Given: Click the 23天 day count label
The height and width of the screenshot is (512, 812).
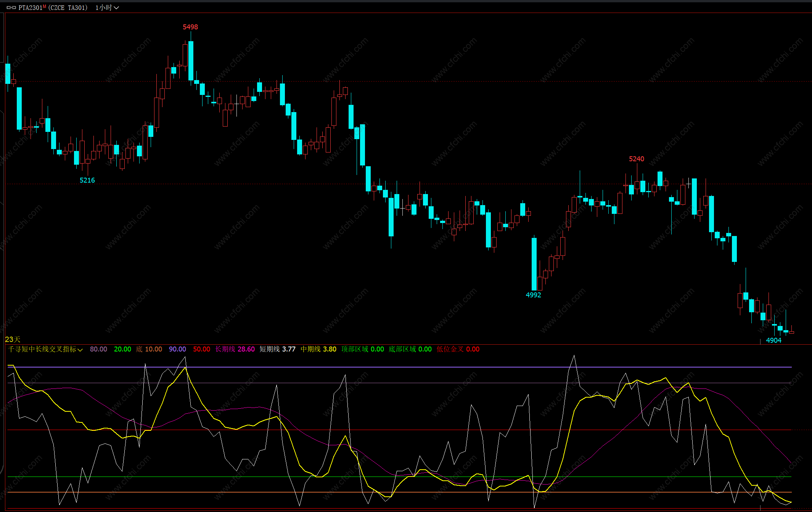Looking at the screenshot, I should 13,339.
